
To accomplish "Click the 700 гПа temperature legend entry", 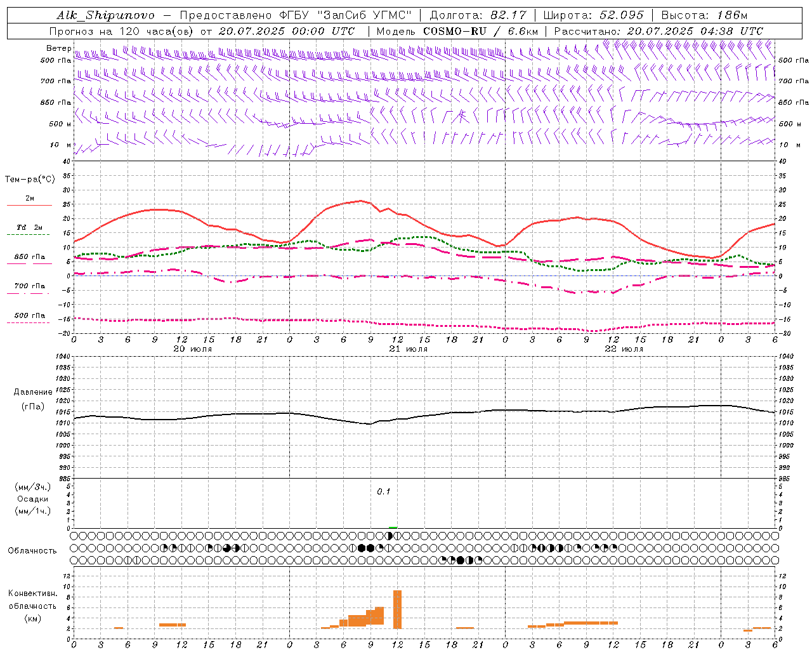I will [30, 286].
